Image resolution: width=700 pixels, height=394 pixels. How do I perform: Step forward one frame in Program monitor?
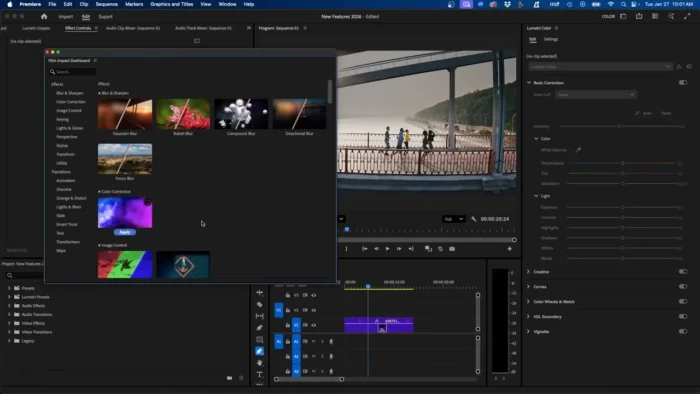click(399, 249)
